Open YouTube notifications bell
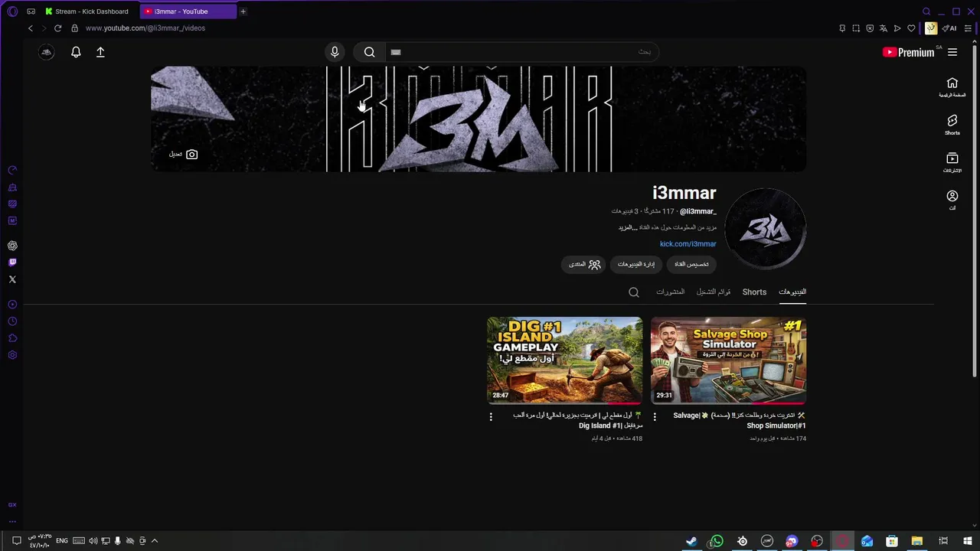The height and width of the screenshot is (551, 980). pyautogui.click(x=76, y=52)
